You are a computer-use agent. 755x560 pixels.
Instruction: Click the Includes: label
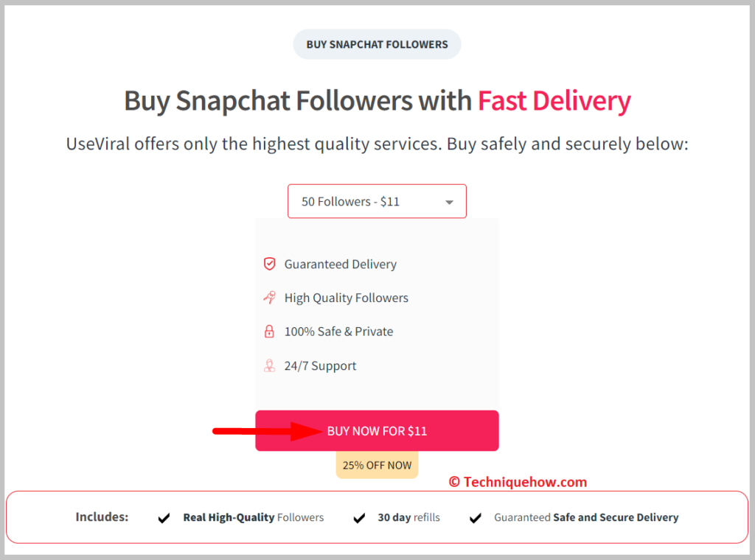pyautogui.click(x=102, y=517)
